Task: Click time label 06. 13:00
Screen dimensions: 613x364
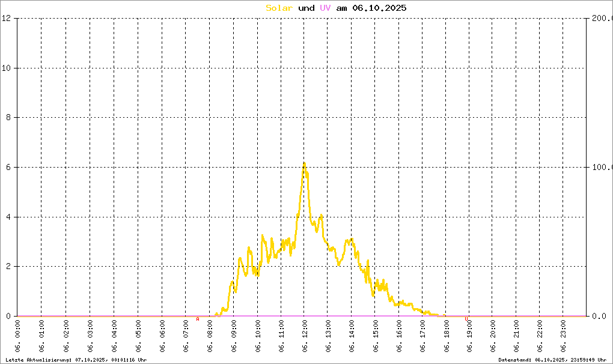Action: (x=328, y=336)
